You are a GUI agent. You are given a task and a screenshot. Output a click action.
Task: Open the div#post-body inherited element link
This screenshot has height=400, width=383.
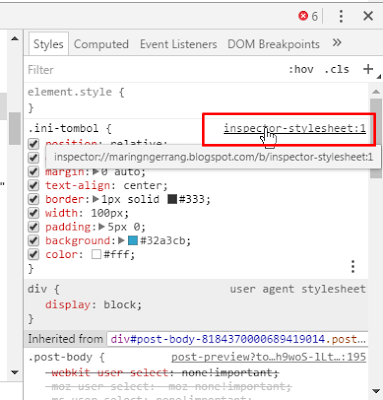tap(238, 339)
